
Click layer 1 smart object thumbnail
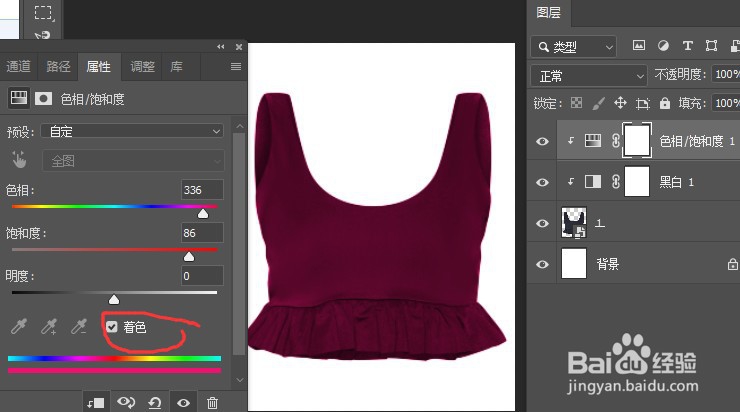574,222
